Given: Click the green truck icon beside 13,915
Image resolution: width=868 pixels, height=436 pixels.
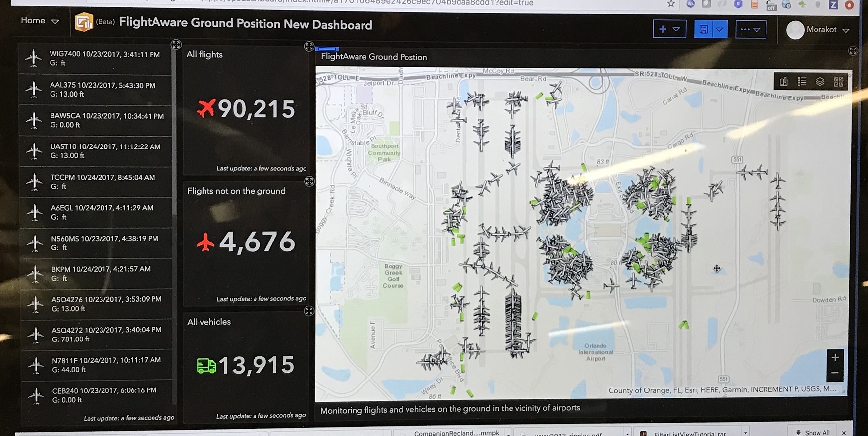Looking at the screenshot, I should click(x=206, y=366).
